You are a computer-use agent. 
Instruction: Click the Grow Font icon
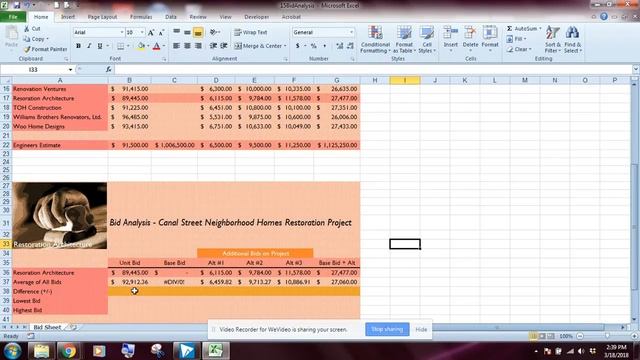click(151, 32)
